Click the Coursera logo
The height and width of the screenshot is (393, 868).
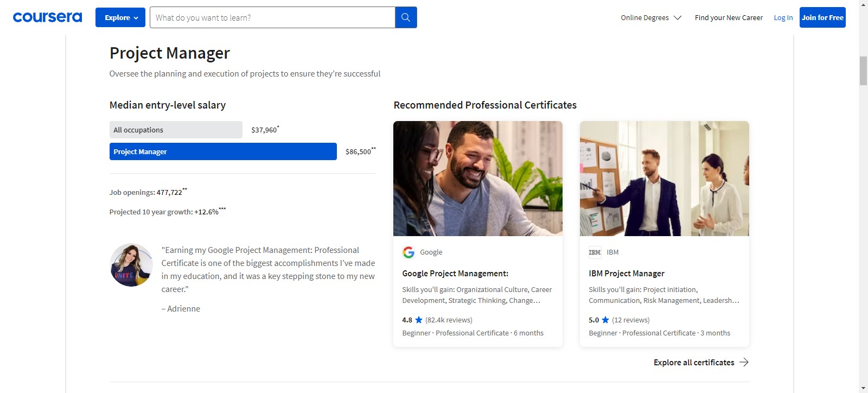(x=47, y=17)
